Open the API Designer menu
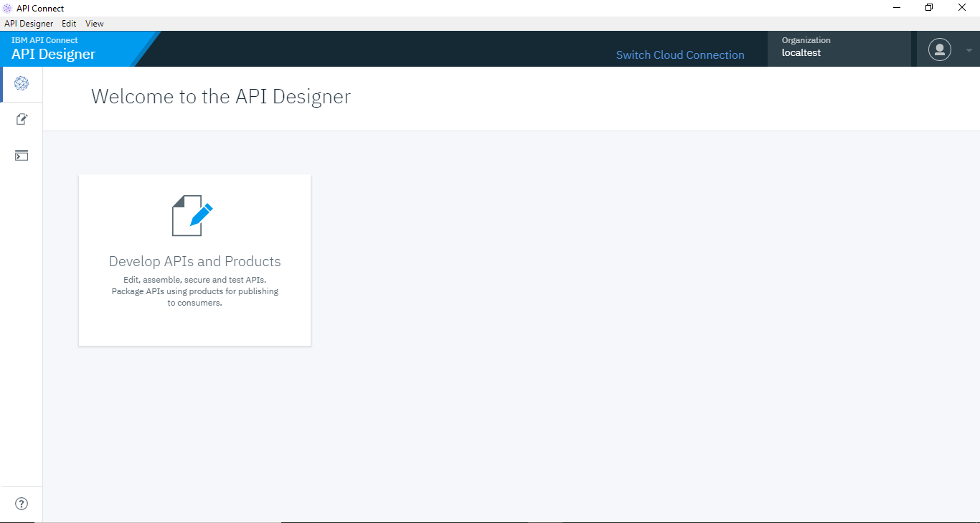This screenshot has height=523, width=980. pyautogui.click(x=29, y=24)
